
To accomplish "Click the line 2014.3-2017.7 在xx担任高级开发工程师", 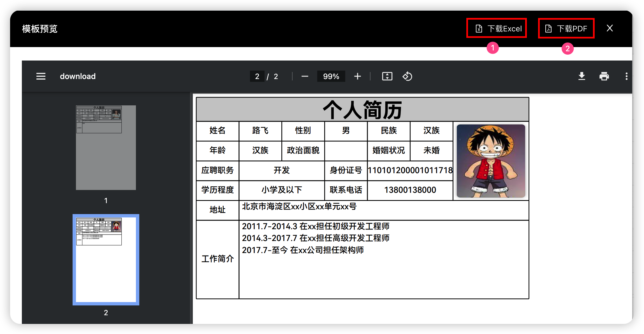I will tap(316, 238).
